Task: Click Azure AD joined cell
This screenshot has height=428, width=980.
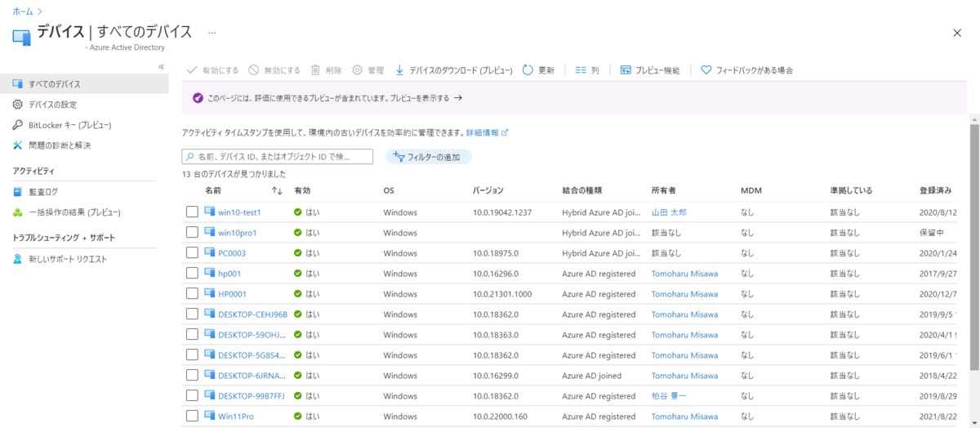Action: 592,376
